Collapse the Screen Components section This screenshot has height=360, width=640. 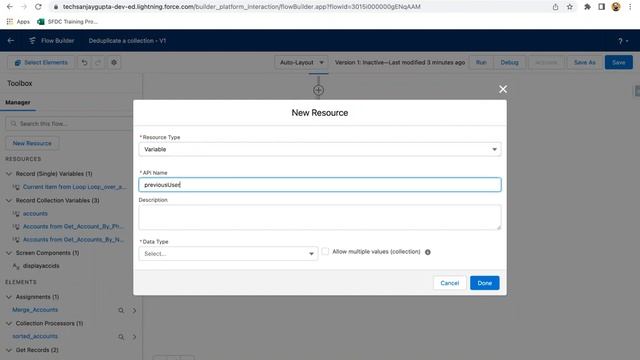coord(9,253)
